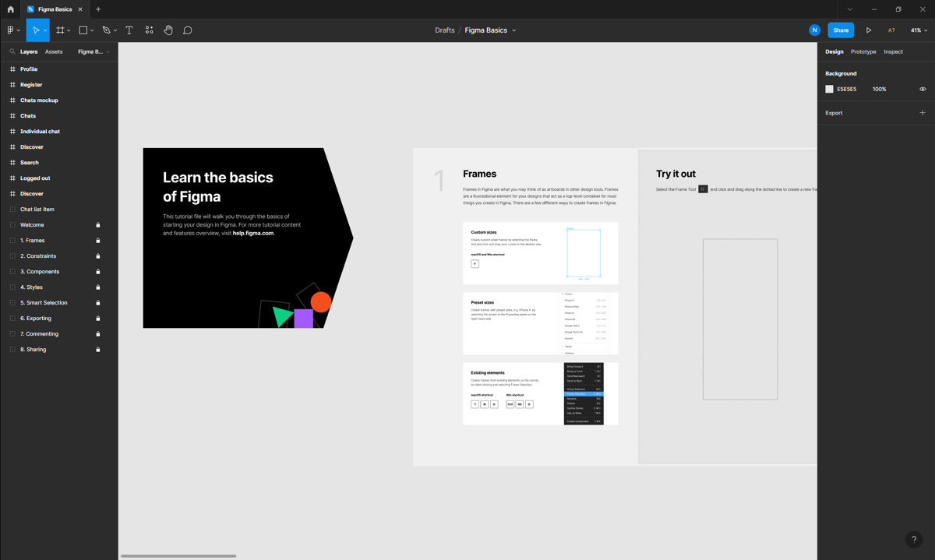
Task: Click the lock icon on Welcome layer
Action: [98, 225]
